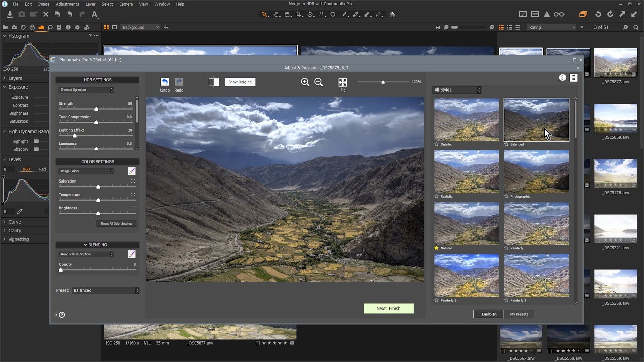Unfavorite the Natural preset star
The image size is (644, 362).
pos(437,248)
